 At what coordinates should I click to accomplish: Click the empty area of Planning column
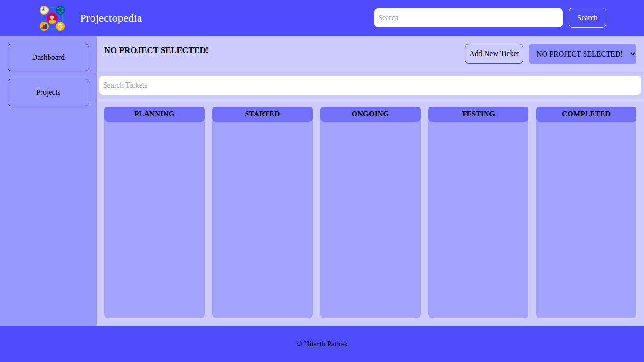point(154,219)
